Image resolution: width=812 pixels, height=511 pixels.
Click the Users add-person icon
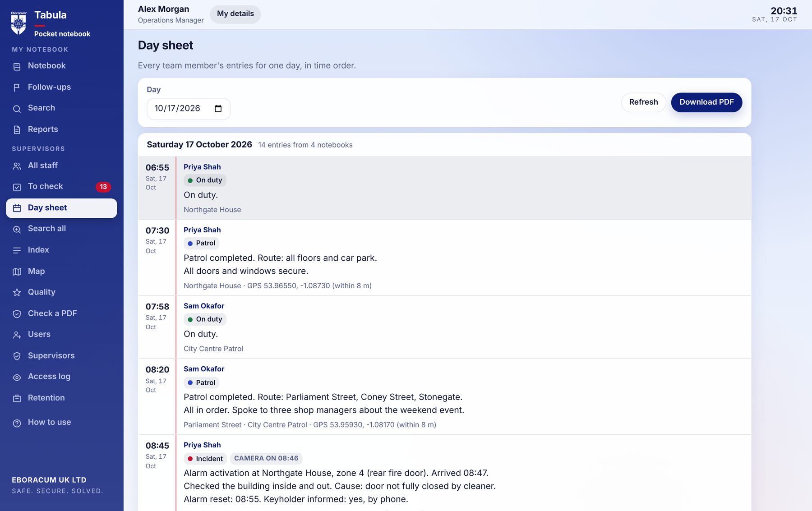[x=17, y=335]
